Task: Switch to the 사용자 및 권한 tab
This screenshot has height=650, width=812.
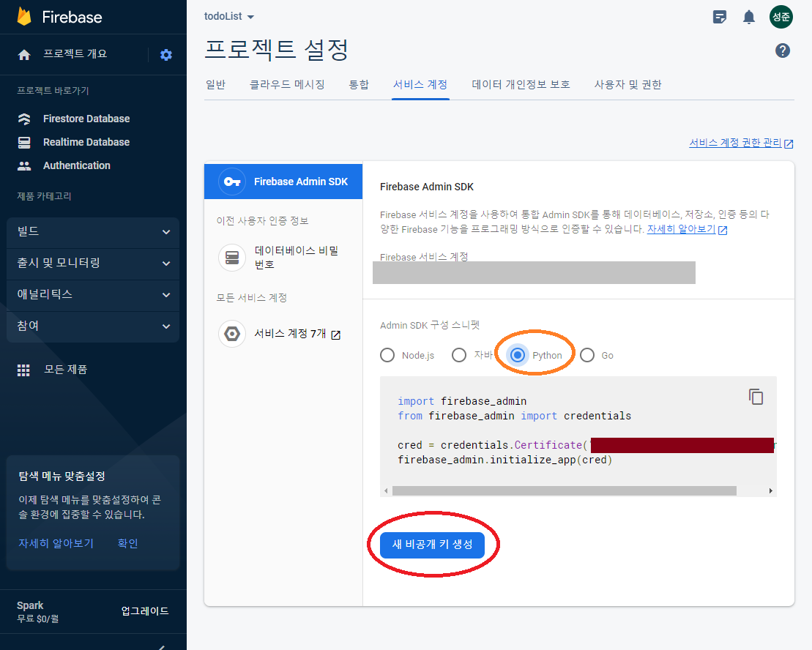Action: tap(627, 84)
